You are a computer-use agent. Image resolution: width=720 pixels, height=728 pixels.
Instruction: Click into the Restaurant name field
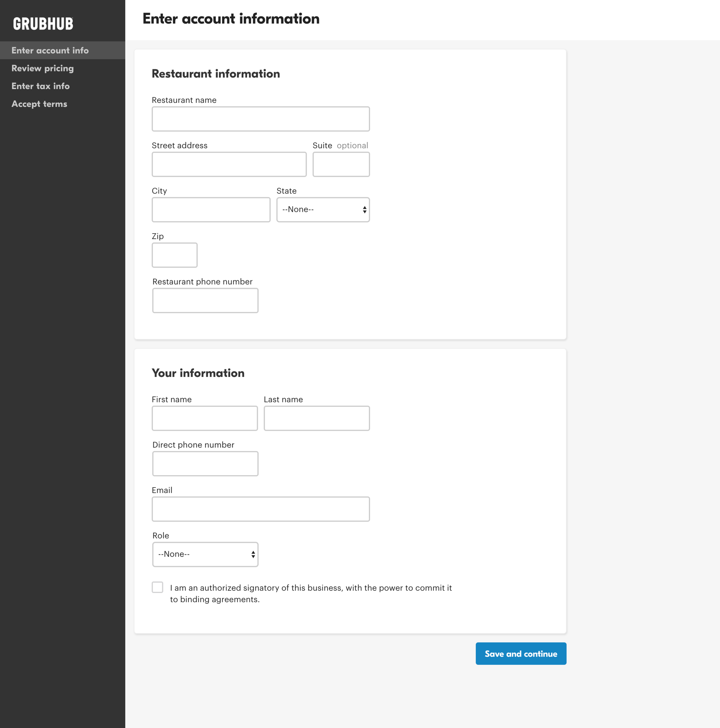pyautogui.click(x=260, y=119)
